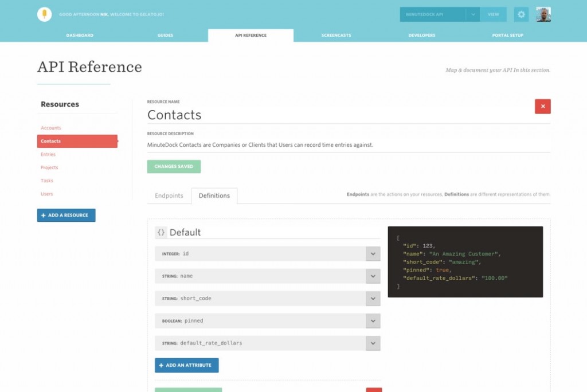Image resolution: width=587 pixels, height=392 pixels.
Task: Open the Guides tab
Action: point(165,35)
